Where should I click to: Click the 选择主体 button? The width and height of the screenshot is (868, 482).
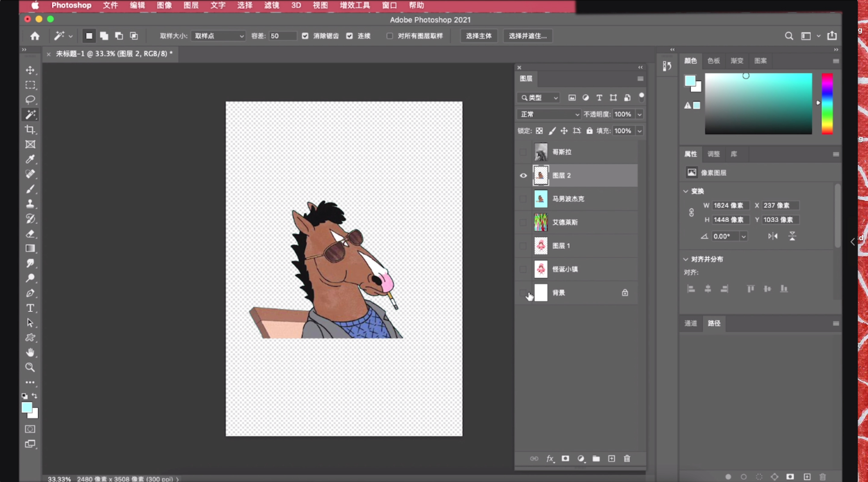(479, 36)
